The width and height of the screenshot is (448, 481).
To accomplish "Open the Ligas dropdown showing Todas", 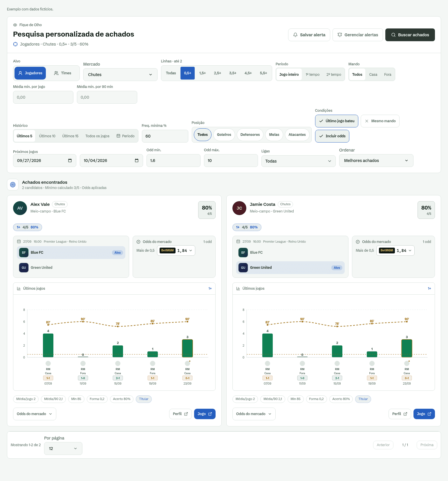I will [299, 161].
